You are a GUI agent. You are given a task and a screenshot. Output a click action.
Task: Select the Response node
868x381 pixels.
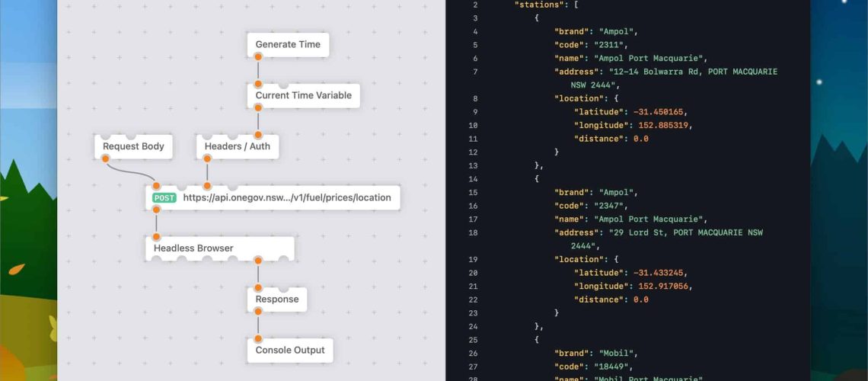277,299
